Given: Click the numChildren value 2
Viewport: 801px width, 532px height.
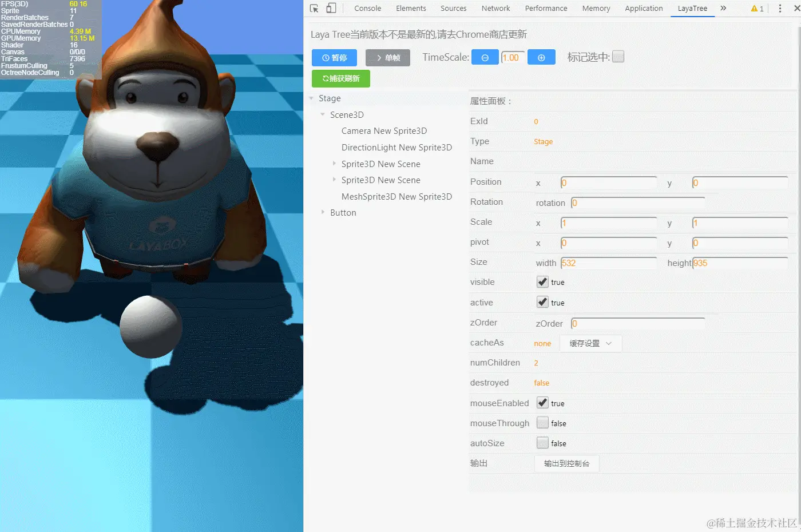Looking at the screenshot, I should (536, 363).
